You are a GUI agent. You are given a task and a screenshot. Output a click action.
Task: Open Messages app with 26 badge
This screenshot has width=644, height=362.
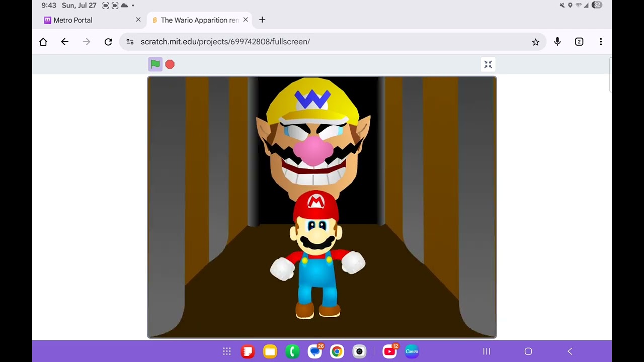[315, 351]
